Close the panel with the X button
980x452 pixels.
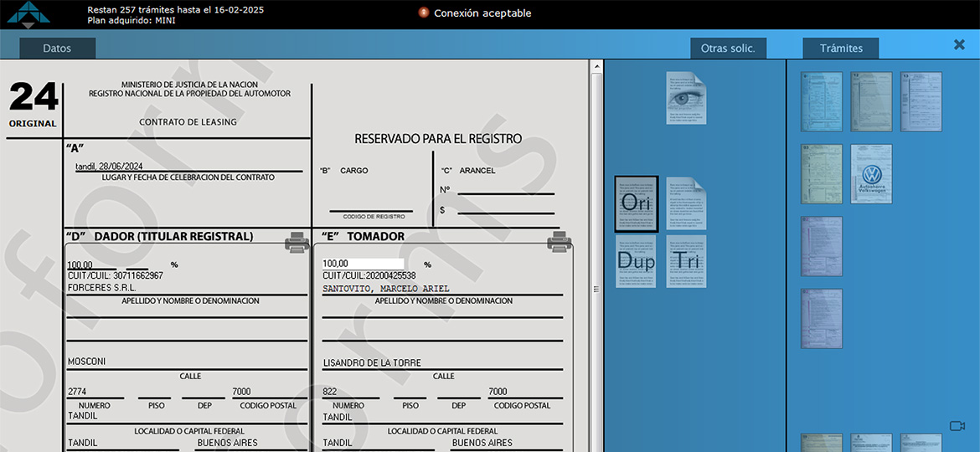pyautogui.click(x=959, y=45)
